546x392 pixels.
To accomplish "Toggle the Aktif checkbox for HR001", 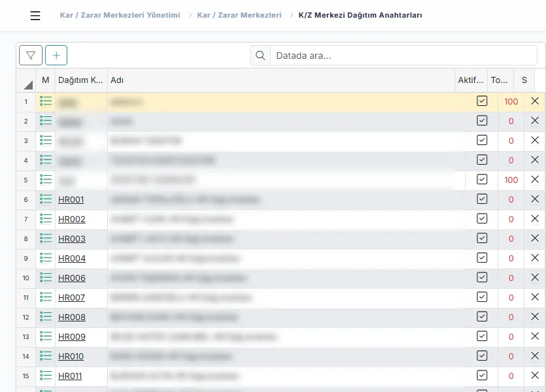I will 482,199.
